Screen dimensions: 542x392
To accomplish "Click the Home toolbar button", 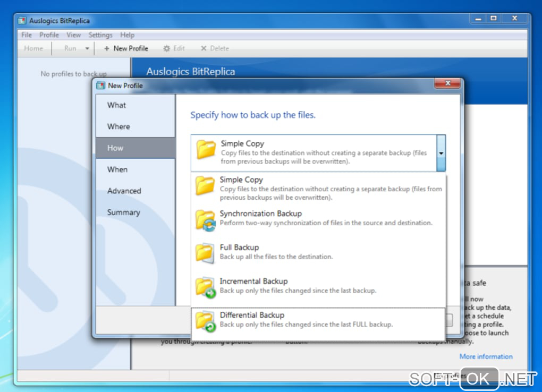I will [x=33, y=48].
